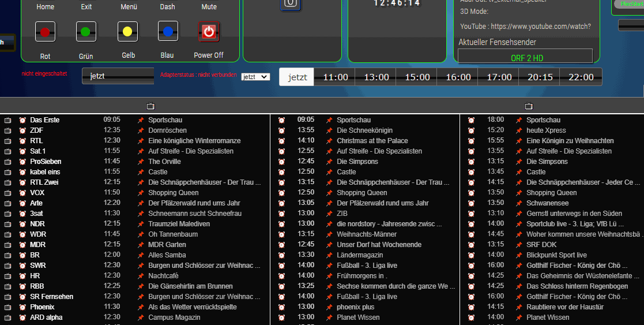Set alarm reminder for kabel eins row
Screen dimensions: 644x325
[22, 172]
